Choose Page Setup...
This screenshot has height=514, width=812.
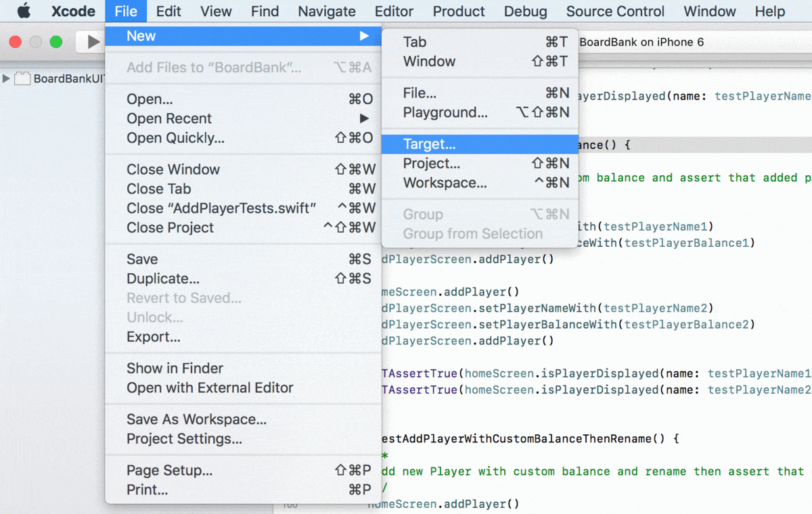243,471
